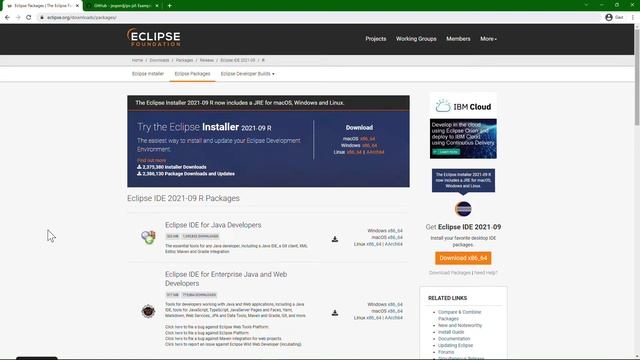Select the Eclipse Installer tab

tap(148, 74)
